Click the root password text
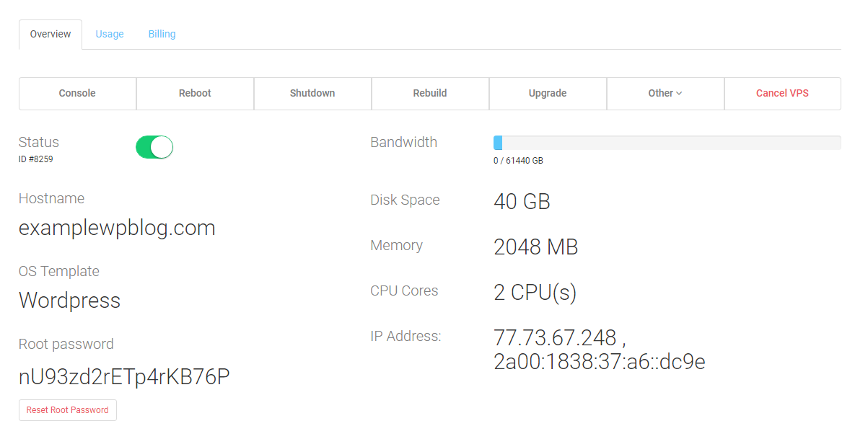 [124, 377]
